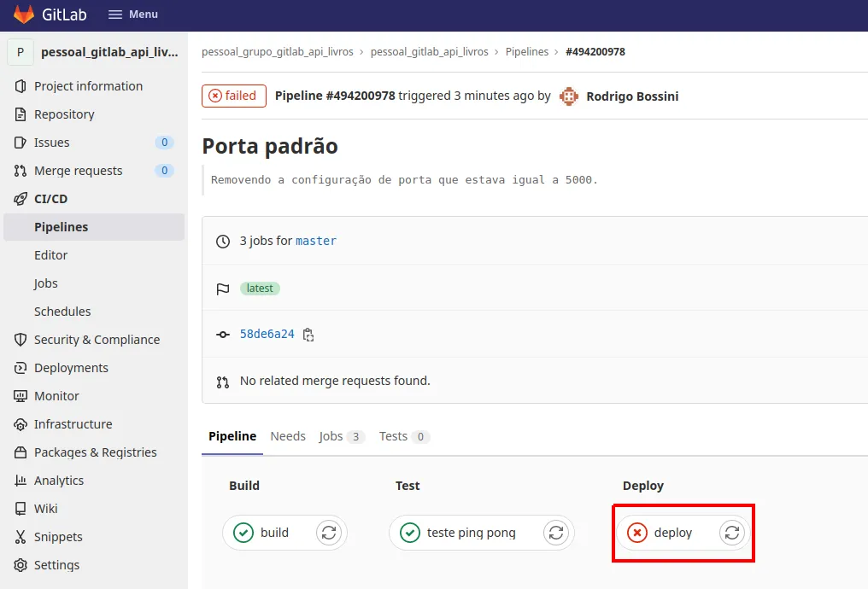Open the Issues label in the sidebar

coord(51,143)
